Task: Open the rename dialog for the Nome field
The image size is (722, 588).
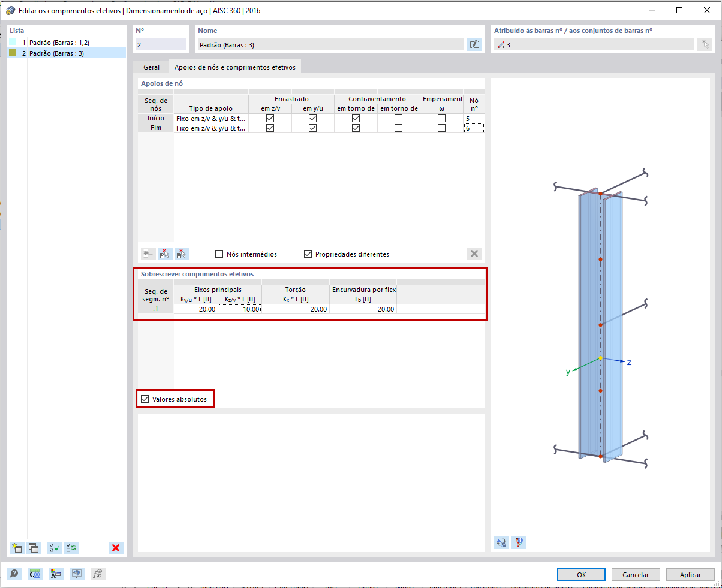Action: pos(474,44)
